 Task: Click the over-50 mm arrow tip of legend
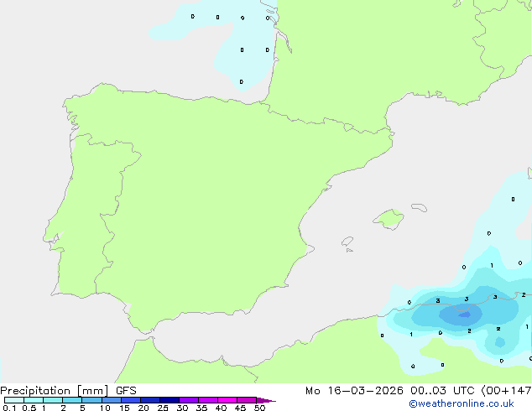(x=266, y=400)
